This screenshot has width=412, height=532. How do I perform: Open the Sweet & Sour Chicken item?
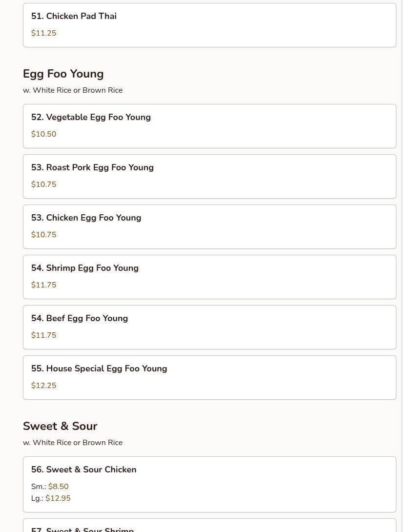click(x=83, y=470)
